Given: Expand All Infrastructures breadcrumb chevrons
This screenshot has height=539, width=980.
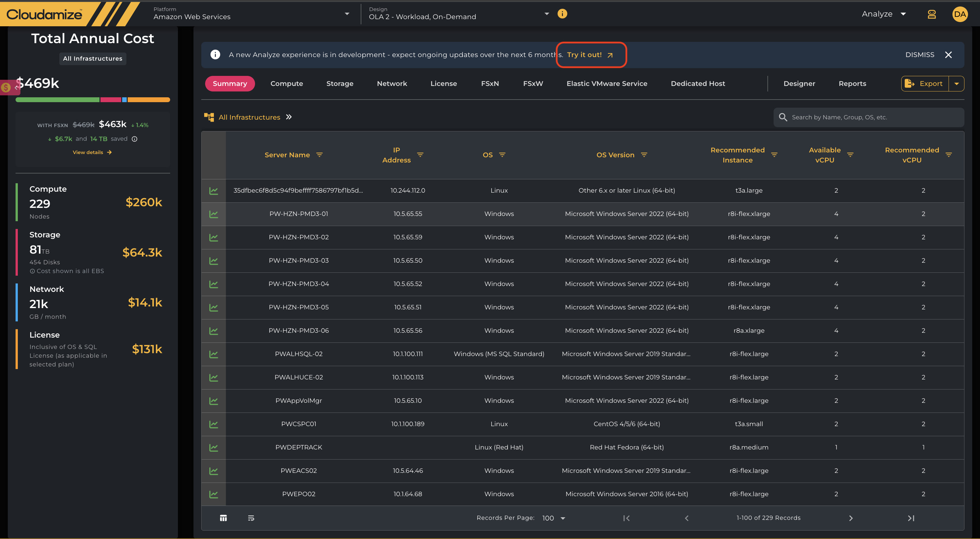Looking at the screenshot, I should [x=289, y=117].
